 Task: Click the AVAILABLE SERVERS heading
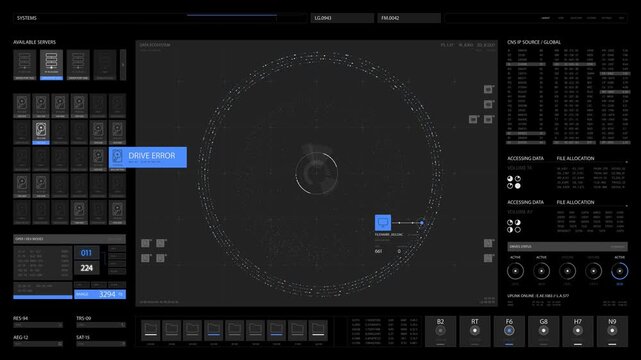34,42
